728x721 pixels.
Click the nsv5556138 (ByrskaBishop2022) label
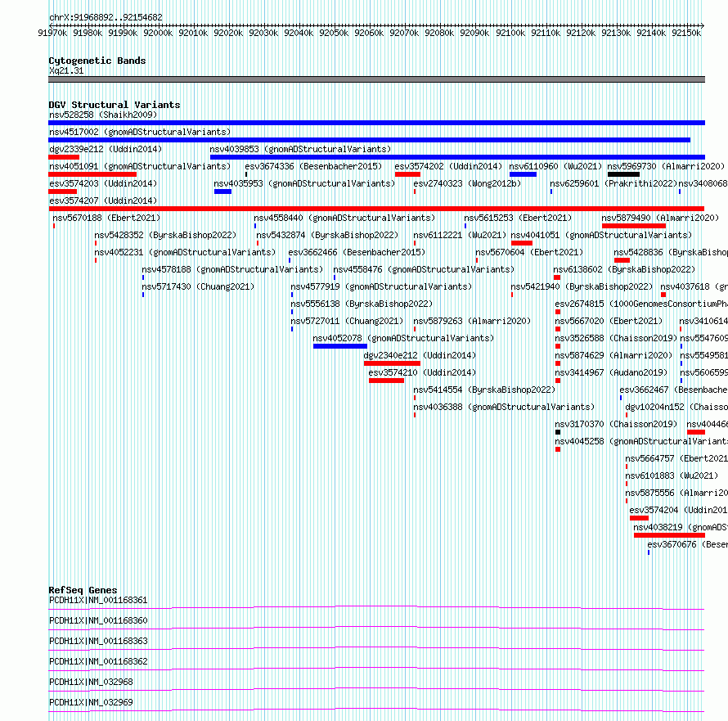pos(362,304)
